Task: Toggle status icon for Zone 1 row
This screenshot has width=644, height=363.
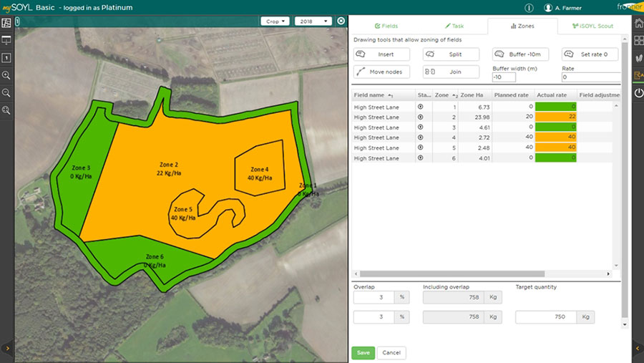Action: pos(421,107)
